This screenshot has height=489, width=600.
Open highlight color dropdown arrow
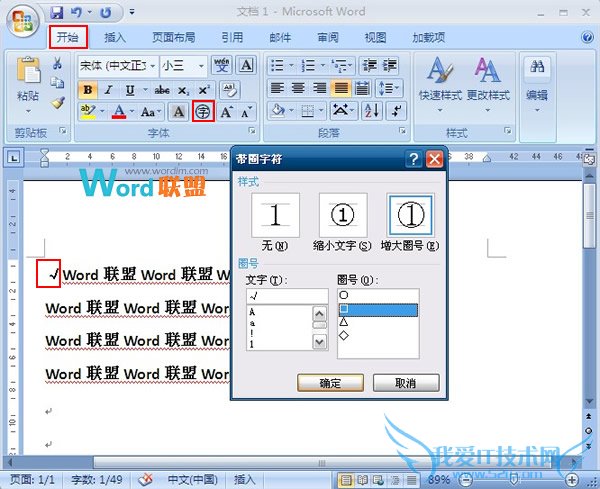102,112
